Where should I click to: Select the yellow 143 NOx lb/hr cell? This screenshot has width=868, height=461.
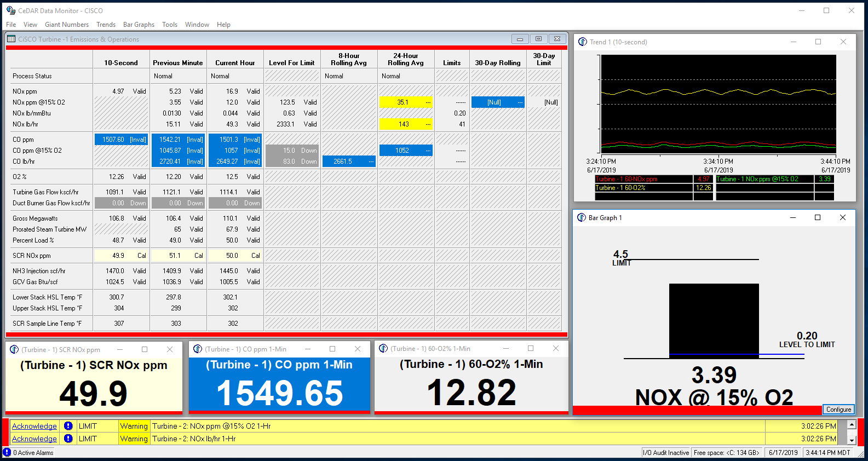point(406,124)
